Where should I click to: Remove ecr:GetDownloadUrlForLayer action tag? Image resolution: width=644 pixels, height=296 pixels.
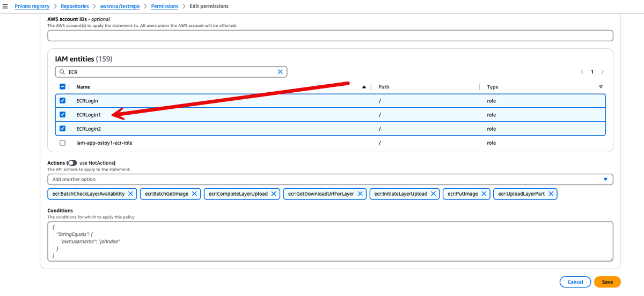360,194
